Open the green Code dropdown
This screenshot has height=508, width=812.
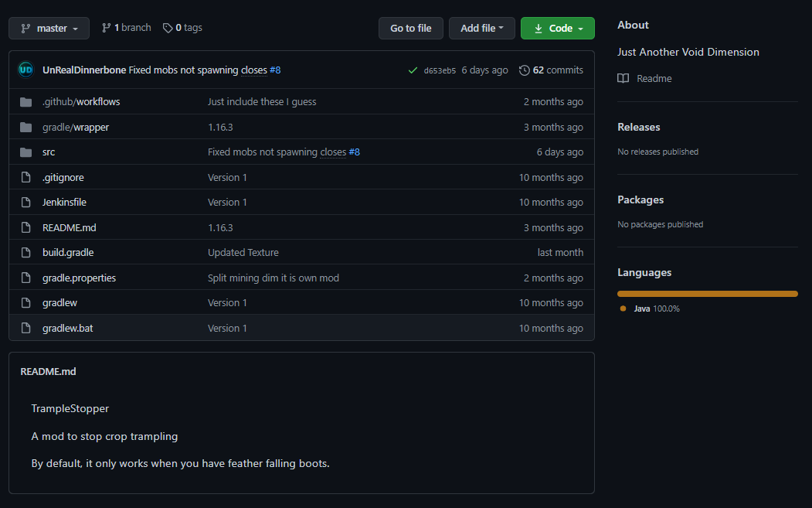[556, 27]
